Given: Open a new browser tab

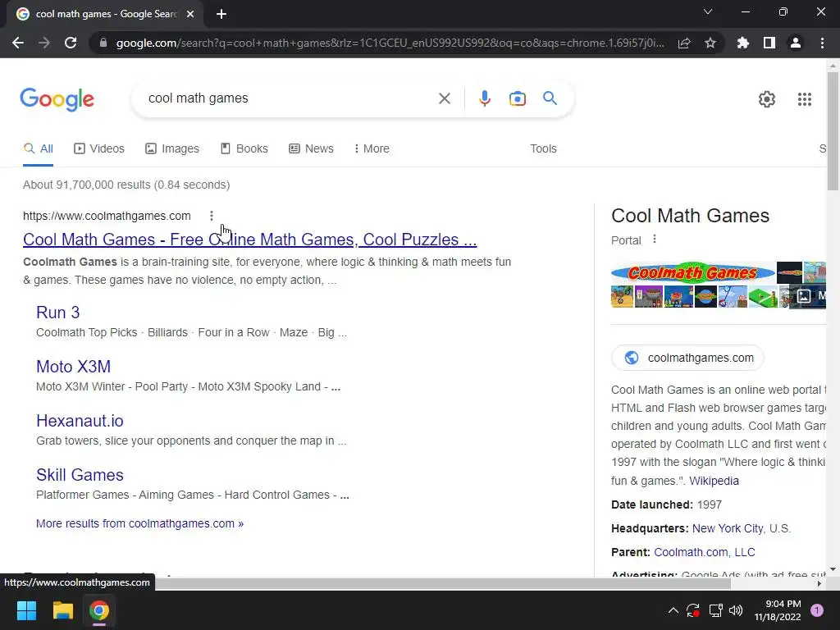Looking at the screenshot, I should (221, 14).
